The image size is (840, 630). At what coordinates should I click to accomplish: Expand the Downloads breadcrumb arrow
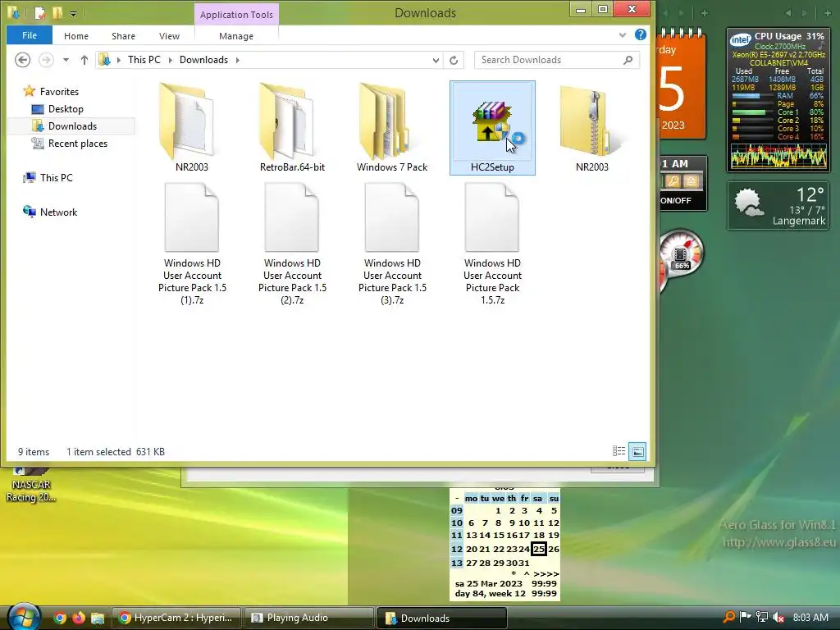[x=237, y=60]
